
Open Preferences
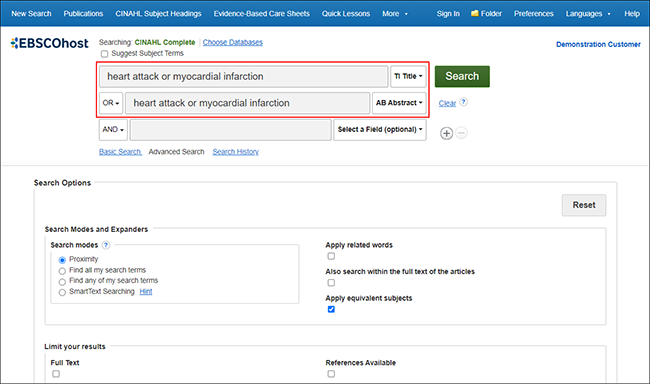(x=534, y=14)
